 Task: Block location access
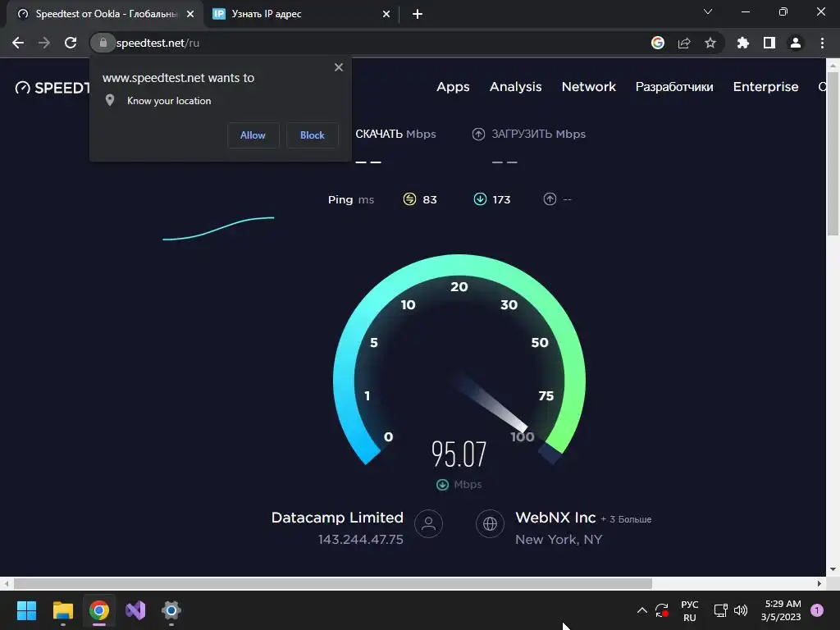coord(313,135)
